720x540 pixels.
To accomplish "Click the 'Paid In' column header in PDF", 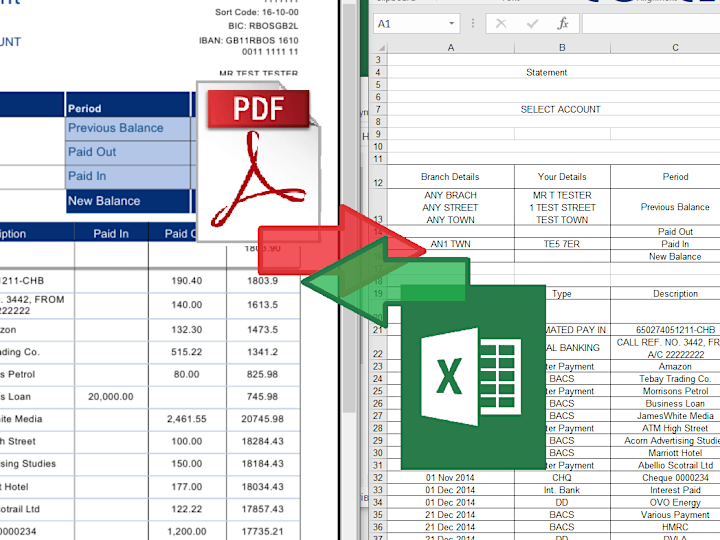I will (x=111, y=234).
